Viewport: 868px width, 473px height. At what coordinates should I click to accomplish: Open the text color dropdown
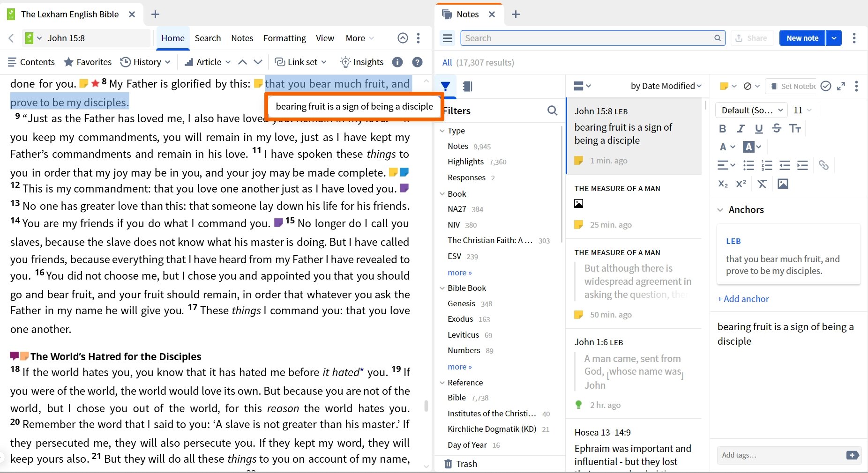(727, 147)
